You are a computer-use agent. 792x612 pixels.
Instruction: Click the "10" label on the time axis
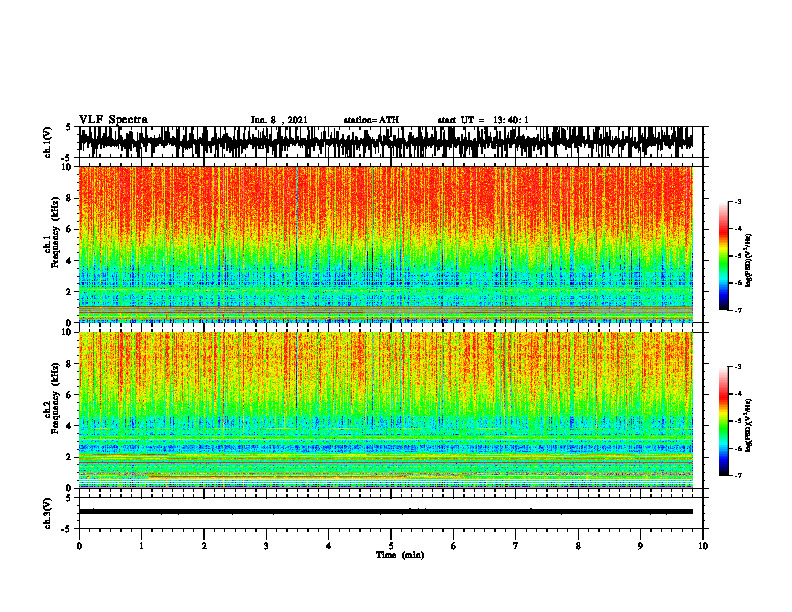click(703, 546)
